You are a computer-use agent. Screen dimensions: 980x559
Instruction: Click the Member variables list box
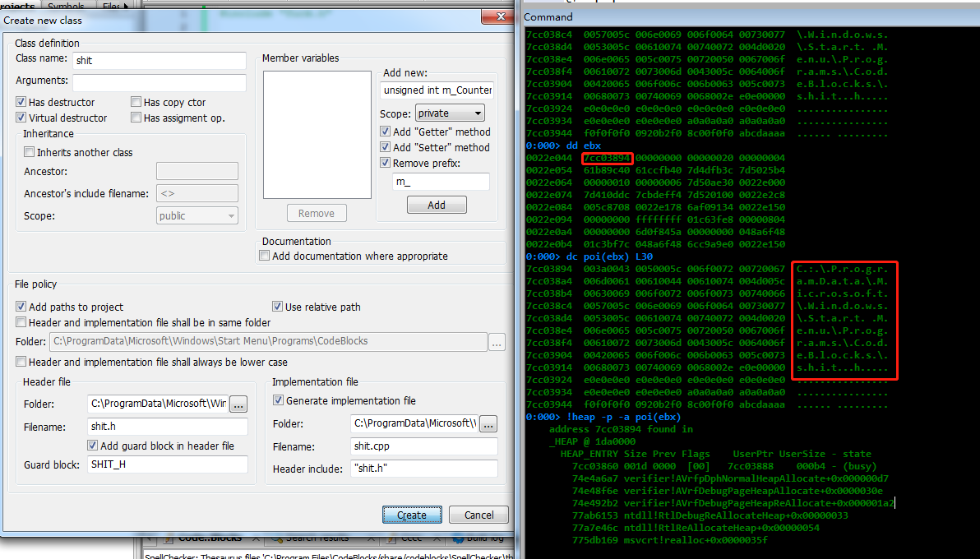tap(317, 135)
